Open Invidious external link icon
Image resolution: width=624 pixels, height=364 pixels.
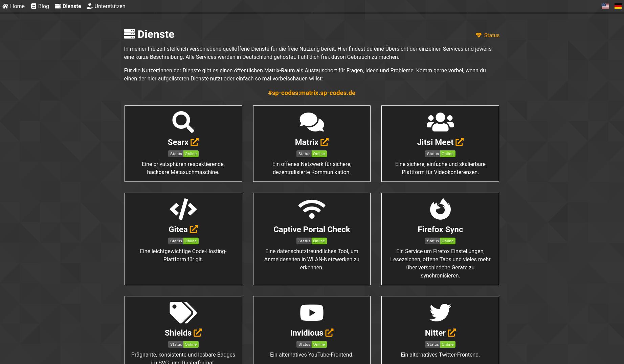coord(329,333)
